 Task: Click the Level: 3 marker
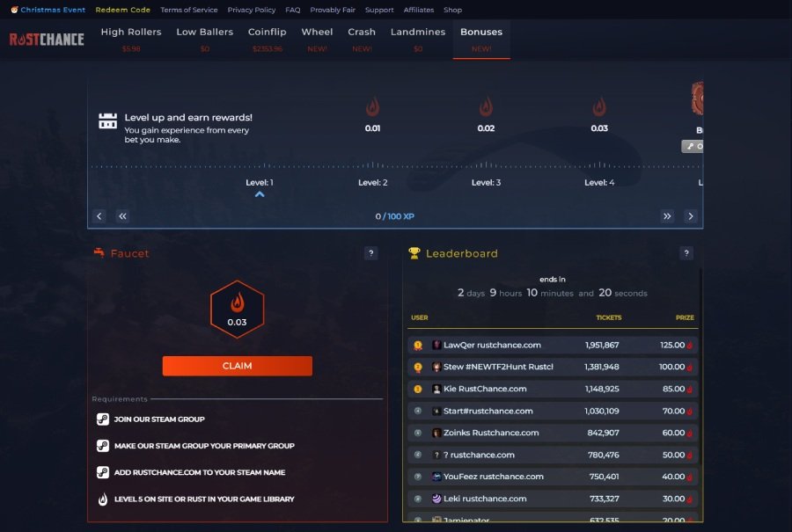(x=486, y=182)
